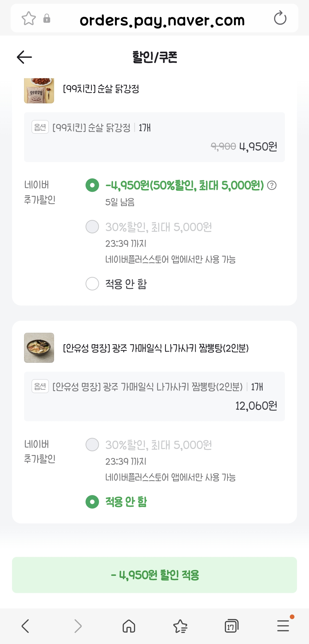Select 30% discount option for 나가사키 짬뽕탕
Screen dimensions: 309x644
(92, 445)
